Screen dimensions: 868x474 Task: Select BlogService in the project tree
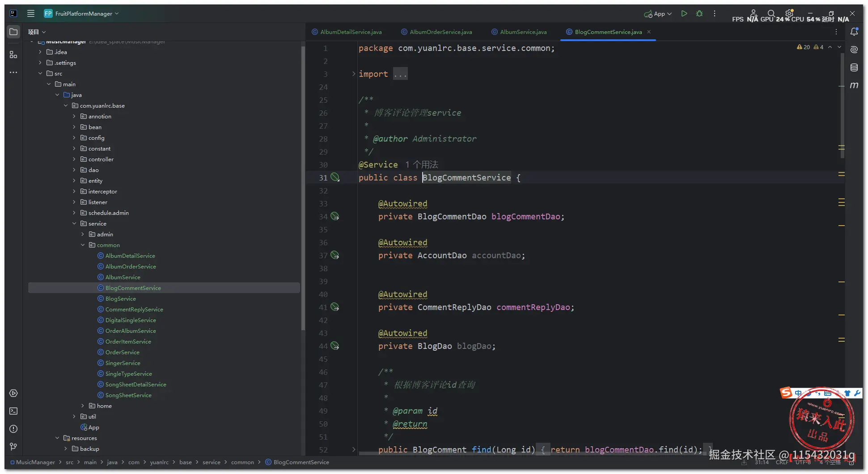[120, 298]
